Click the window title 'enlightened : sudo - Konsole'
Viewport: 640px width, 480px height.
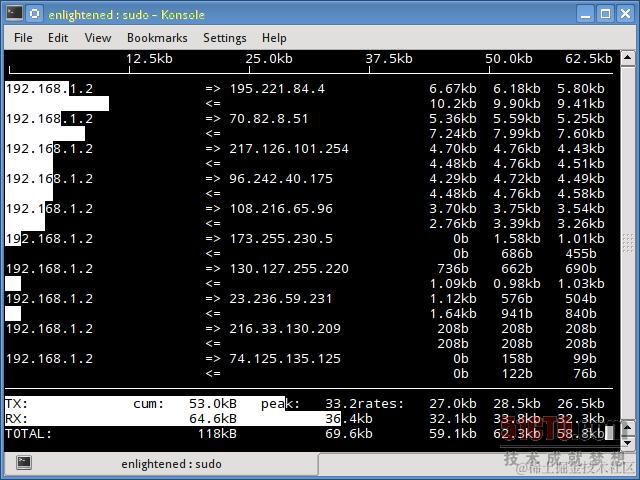[x=126, y=15]
